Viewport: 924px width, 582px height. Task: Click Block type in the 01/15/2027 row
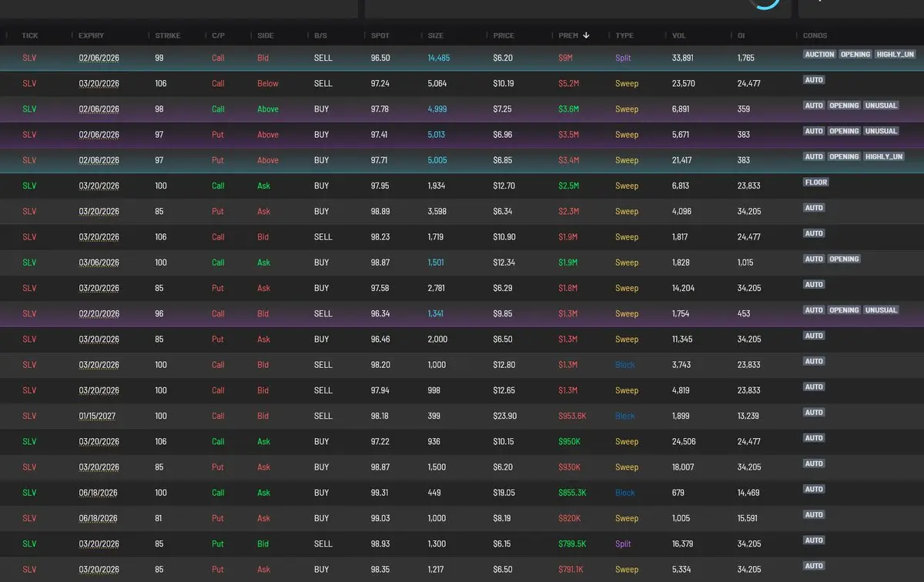pos(625,416)
